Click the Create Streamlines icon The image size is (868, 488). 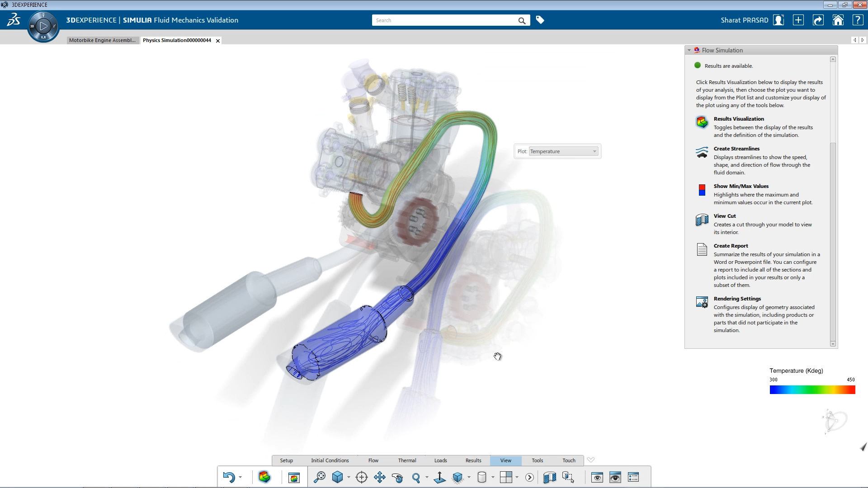(702, 152)
